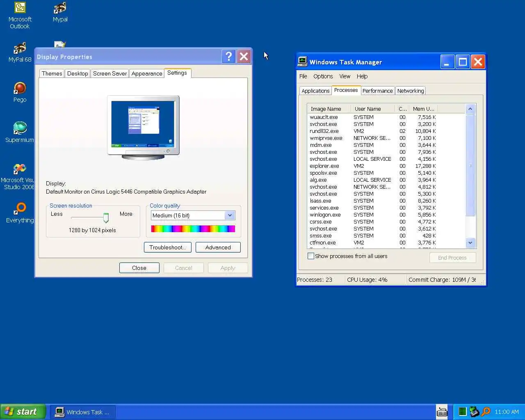This screenshot has height=420, width=525.
Task: Select the spoolsv.exe process row
Action: coord(386,173)
